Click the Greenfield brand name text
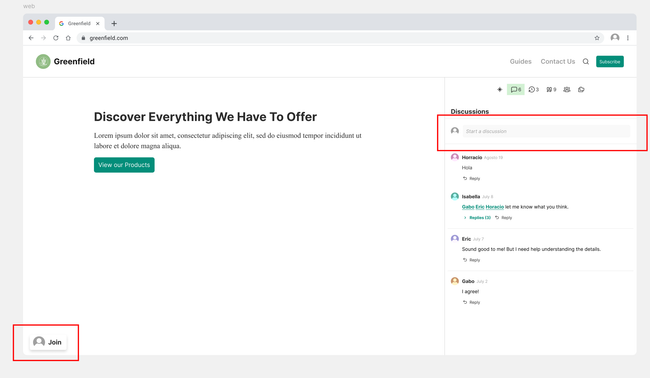This screenshot has width=650, height=378. [74, 61]
